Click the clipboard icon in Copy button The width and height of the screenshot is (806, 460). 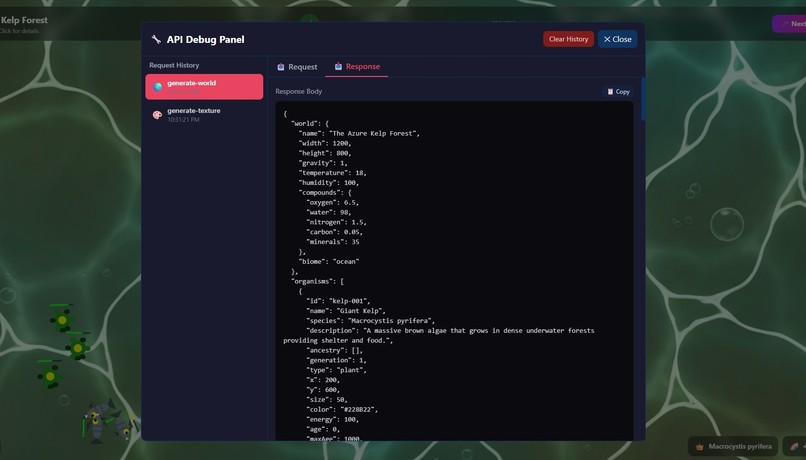610,91
